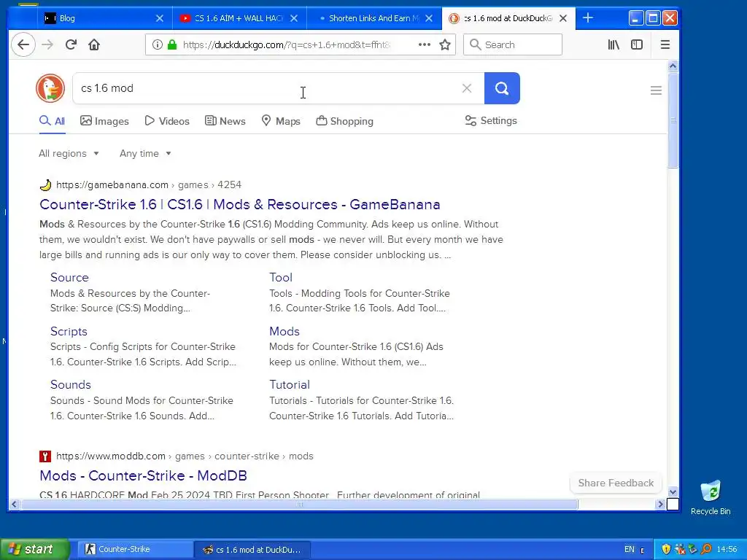The height and width of the screenshot is (560, 747).
Task: Select the Shopping search category
Action: (344, 121)
